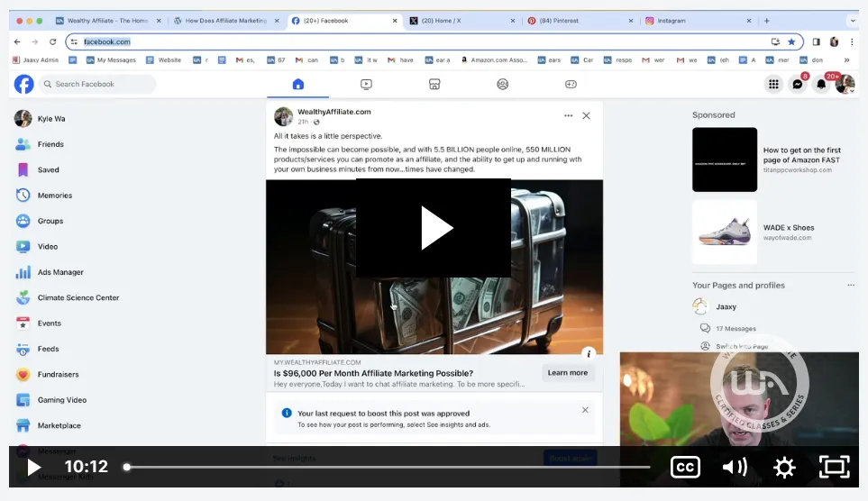Open the notifications bell
868x501 pixels.
coord(821,84)
